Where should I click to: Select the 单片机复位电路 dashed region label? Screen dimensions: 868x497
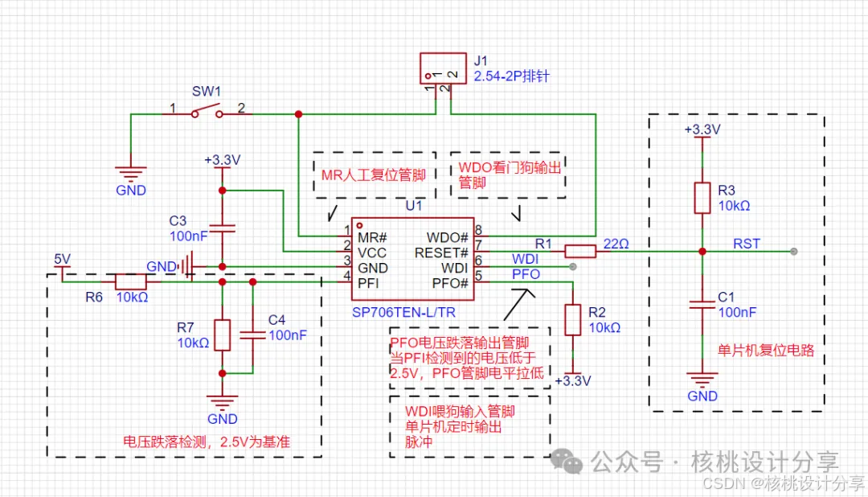[x=766, y=351]
